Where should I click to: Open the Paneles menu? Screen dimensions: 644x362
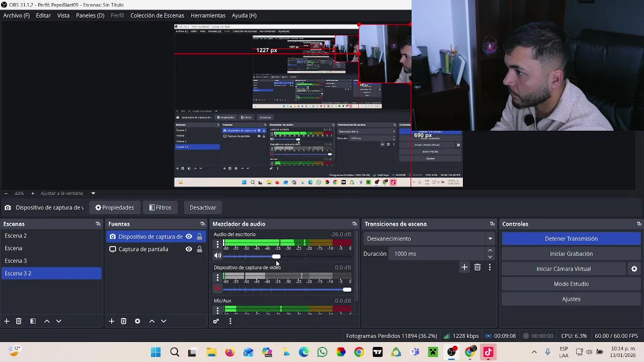[90, 16]
